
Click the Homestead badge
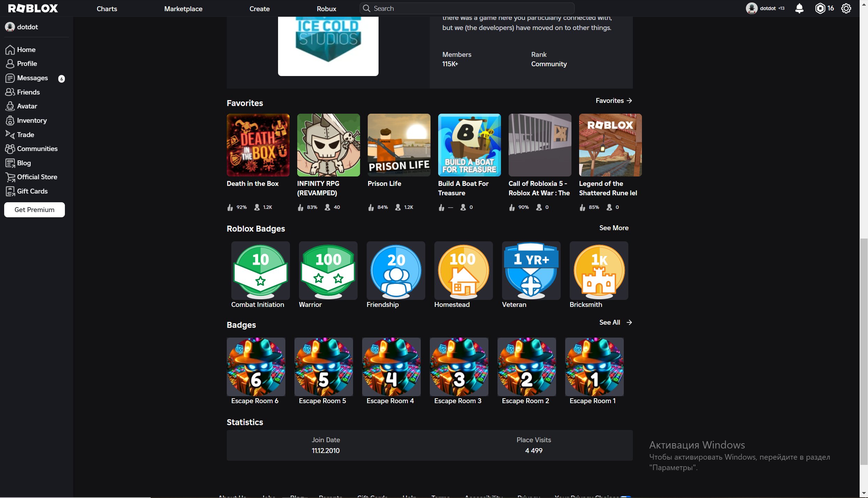click(x=464, y=271)
